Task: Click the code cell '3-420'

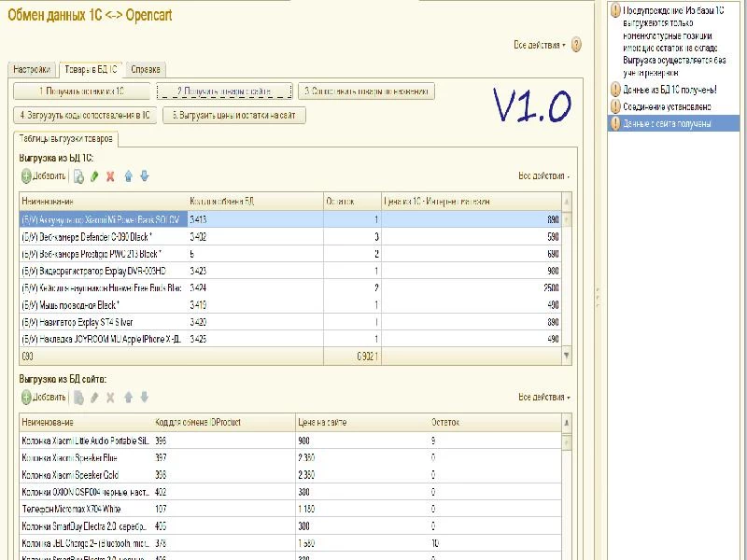Action: coord(255,322)
